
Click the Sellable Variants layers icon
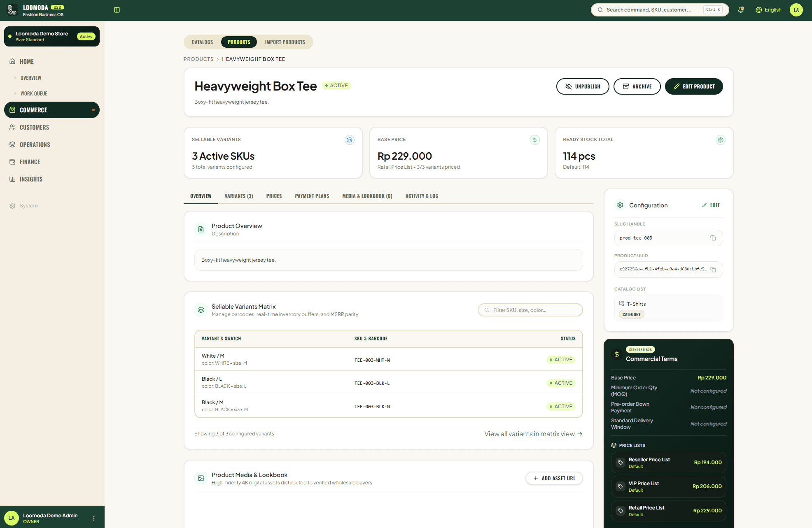pyautogui.click(x=350, y=140)
